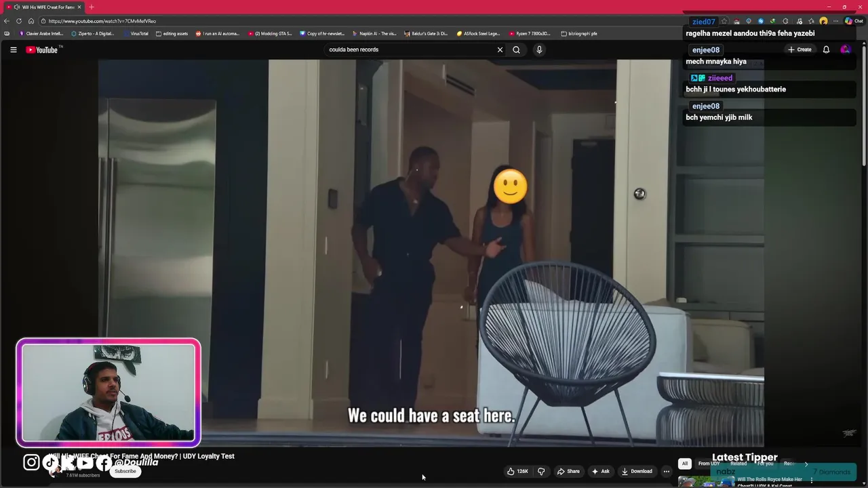Open a new browser tab
This screenshot has height=488, width=868.
tap(92, 7)
